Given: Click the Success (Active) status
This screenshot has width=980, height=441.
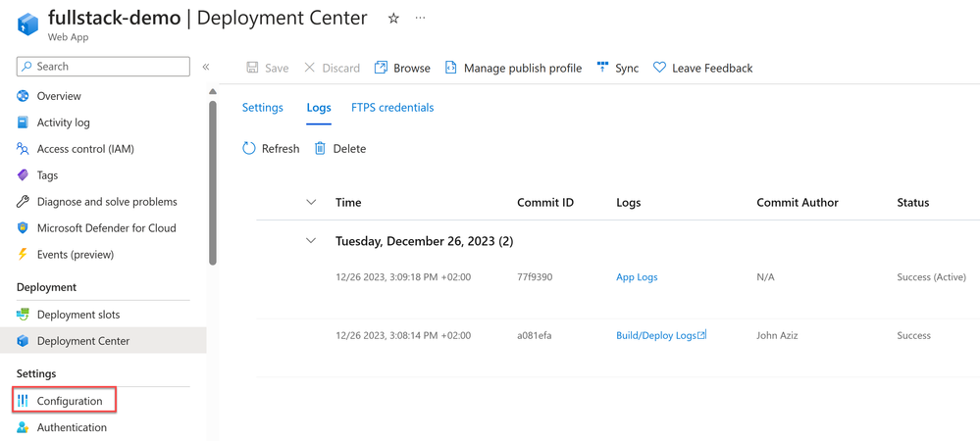Looking at the screenshot, I should coord(931,277).
